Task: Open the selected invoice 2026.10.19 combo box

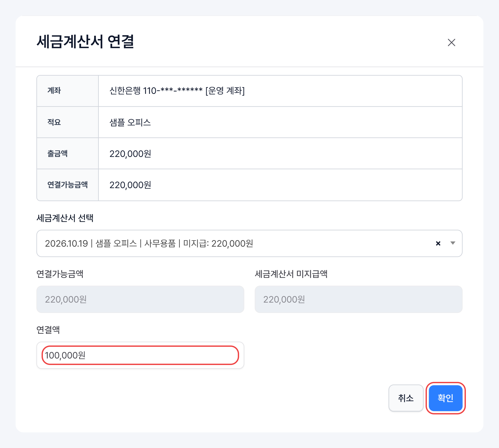Action: click(x=249, y=243)
